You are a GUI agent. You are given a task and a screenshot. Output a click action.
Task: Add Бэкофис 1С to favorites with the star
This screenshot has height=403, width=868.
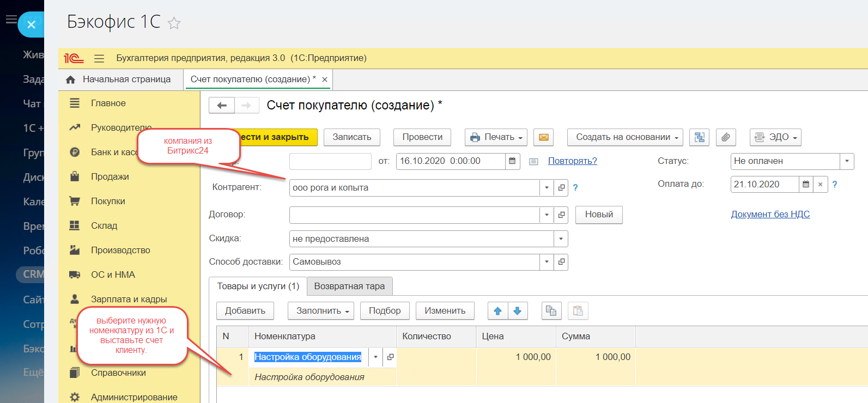(174, 23)
